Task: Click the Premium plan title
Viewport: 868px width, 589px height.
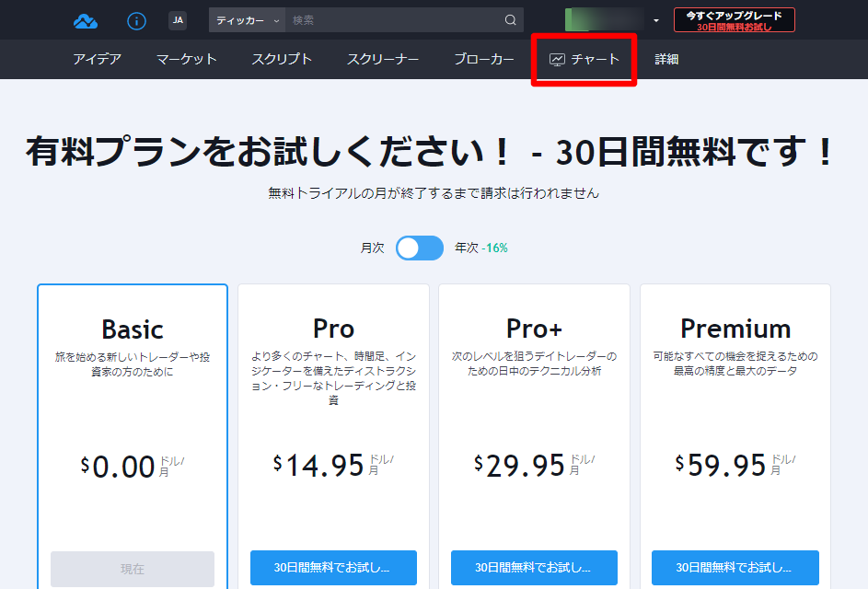Action: click(735, 329)
